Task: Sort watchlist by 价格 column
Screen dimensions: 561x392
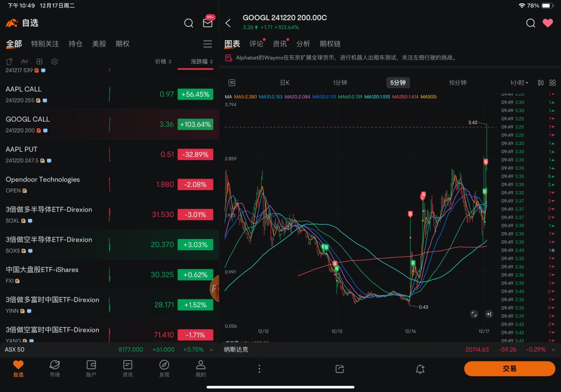Action: 163,61
